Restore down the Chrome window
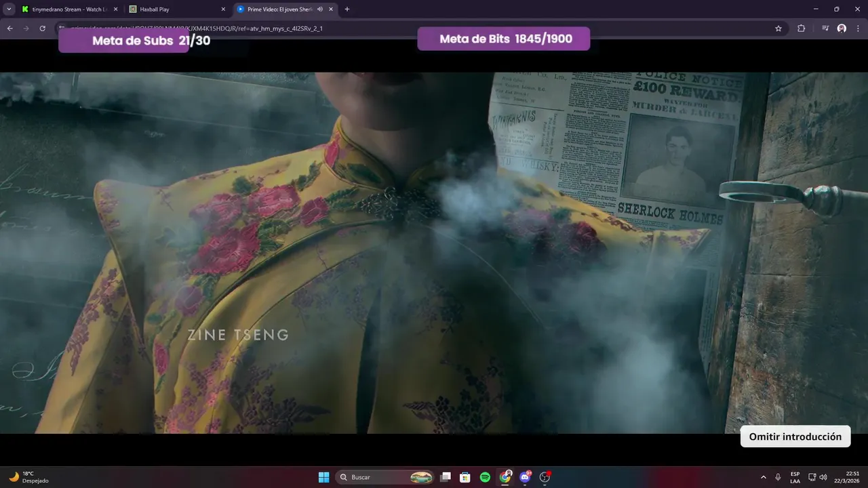 (x=837, y=9)
